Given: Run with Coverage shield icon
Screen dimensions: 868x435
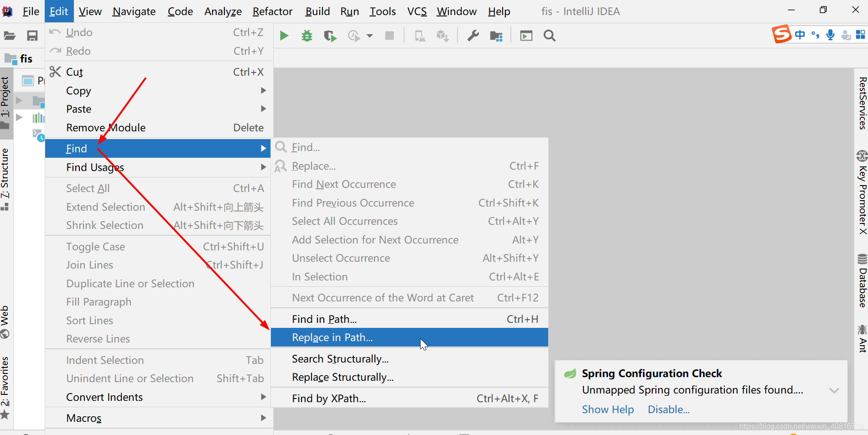Looking at the screenshot, I should pyautogui.click(x=330, y=36).
